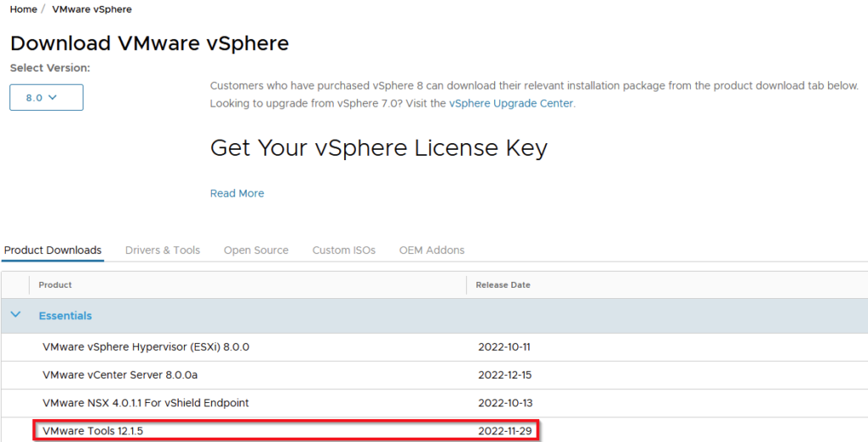The height and width of the screenshot is (442, 868).
Task: Click the Download VMware vSphere heading
Action: (x=149, y=43)
